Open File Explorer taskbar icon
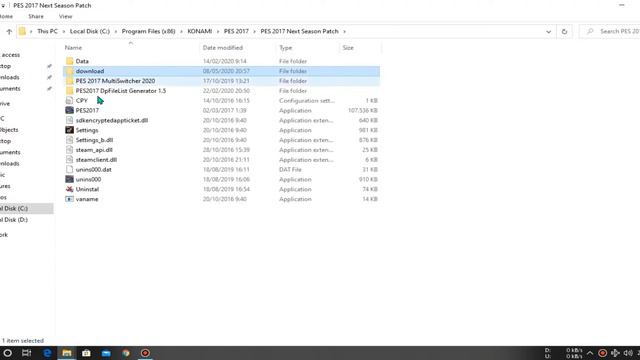 point(67,353)
